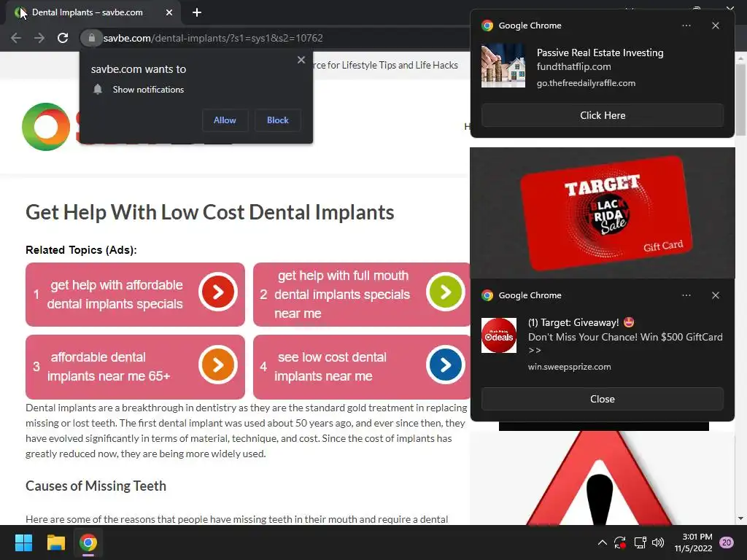The width and height of the screenshot is (747, 560).
Task: Click the red arrow circle on ad 1
Action: (218, 292)
